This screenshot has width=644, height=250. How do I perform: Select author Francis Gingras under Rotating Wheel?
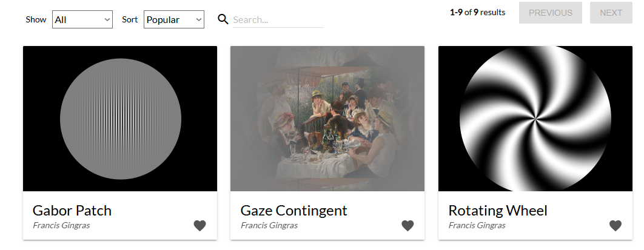tap(477, 226)
